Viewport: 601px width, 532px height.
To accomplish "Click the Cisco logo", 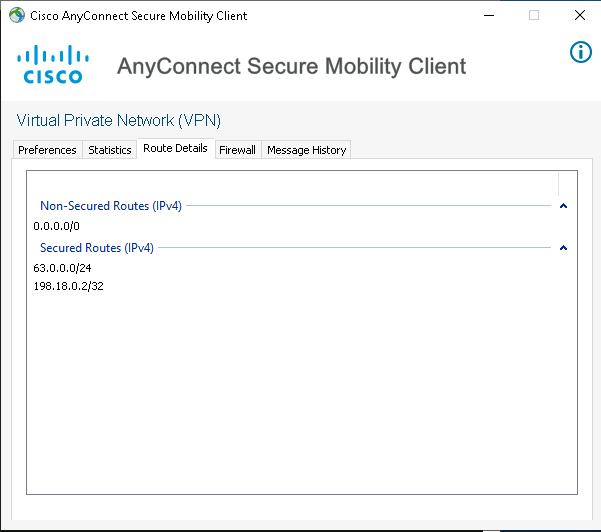I will (x=50, y=64).
